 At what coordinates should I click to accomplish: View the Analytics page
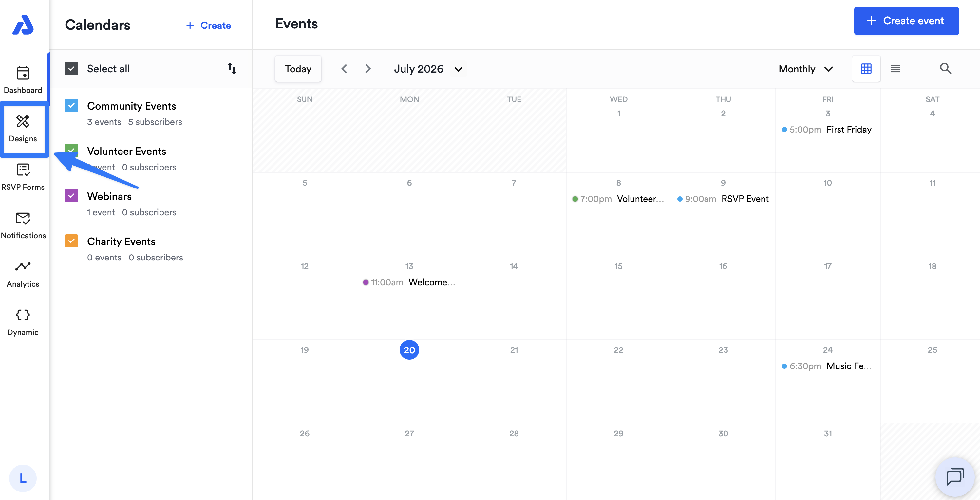point(23,274)
